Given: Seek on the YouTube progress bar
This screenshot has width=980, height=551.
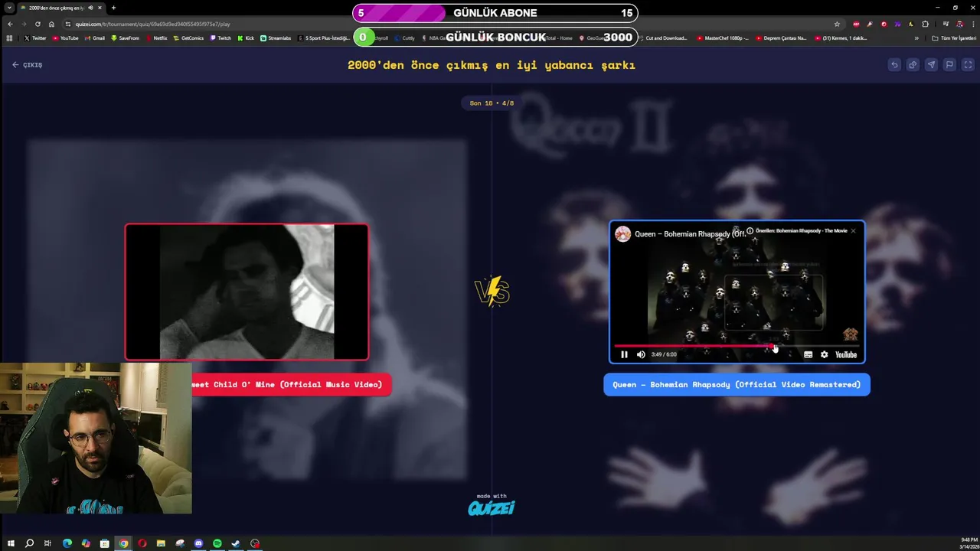Looking at the screenshot, I should 737,346.
